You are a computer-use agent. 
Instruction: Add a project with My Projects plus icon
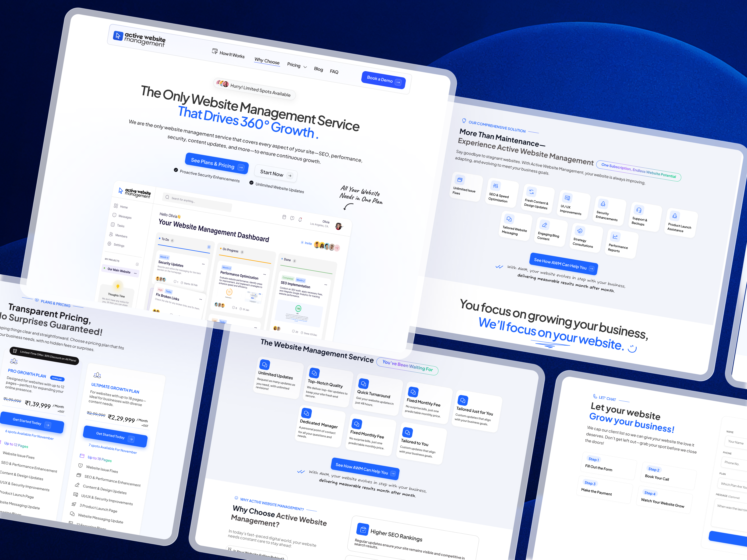137,264
